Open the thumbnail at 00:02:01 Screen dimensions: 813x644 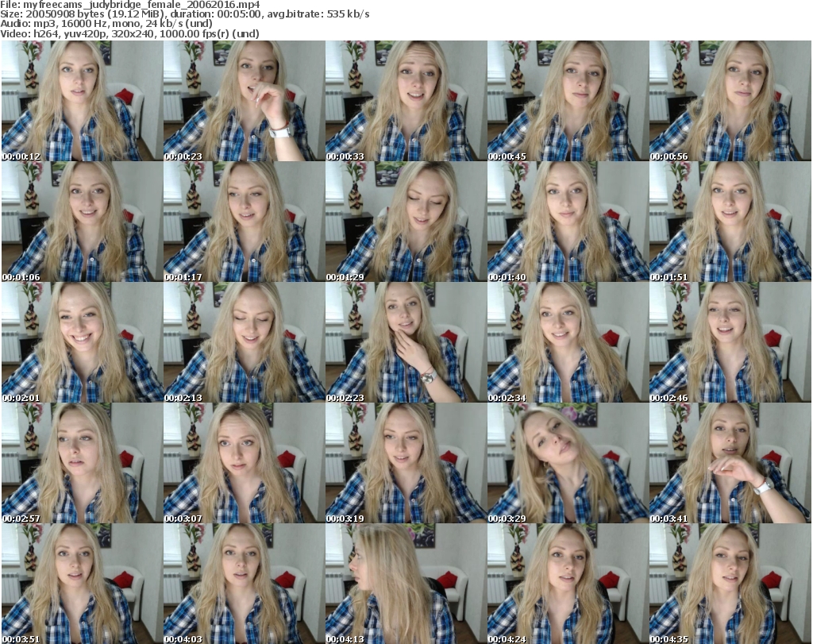[x=83, y=342]
